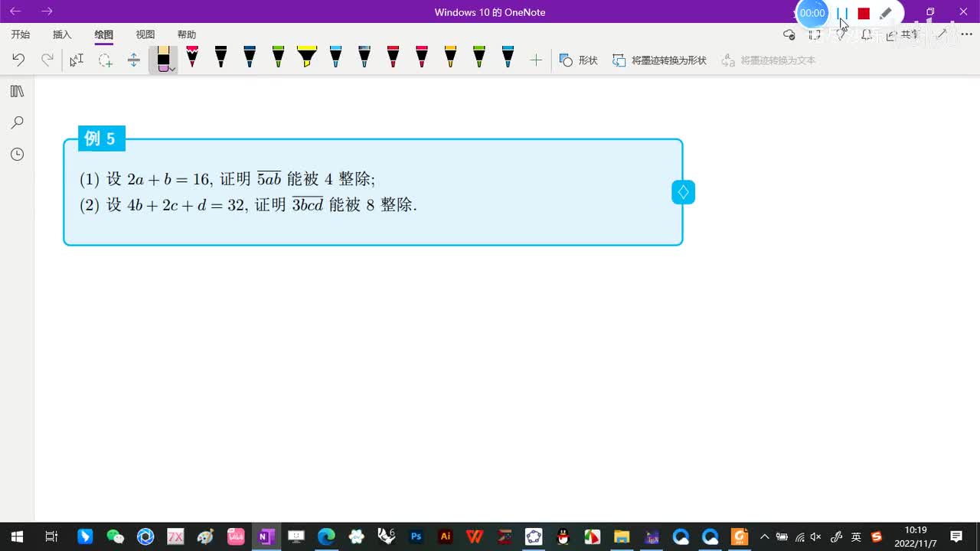Launch Photoshop from the taskbar
The image size is (980, 551).
(416, 536)
